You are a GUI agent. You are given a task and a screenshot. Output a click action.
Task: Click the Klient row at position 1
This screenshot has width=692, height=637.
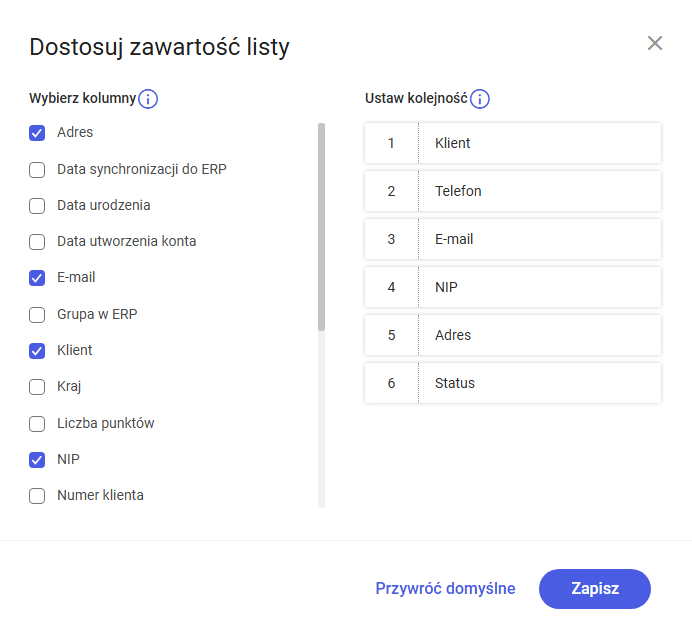pos(513,143)
